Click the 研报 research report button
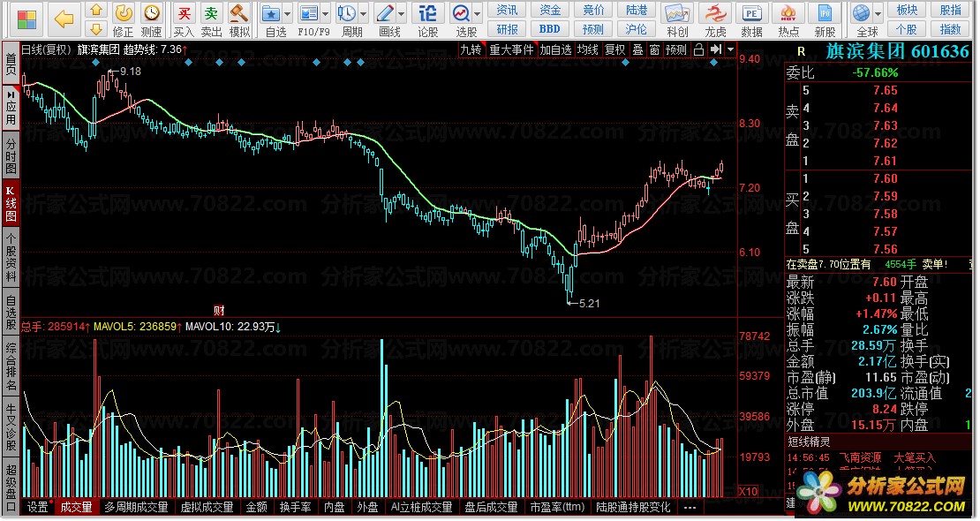Image resolution: width=980 pixels, height=521 pixels. (507, 29)
